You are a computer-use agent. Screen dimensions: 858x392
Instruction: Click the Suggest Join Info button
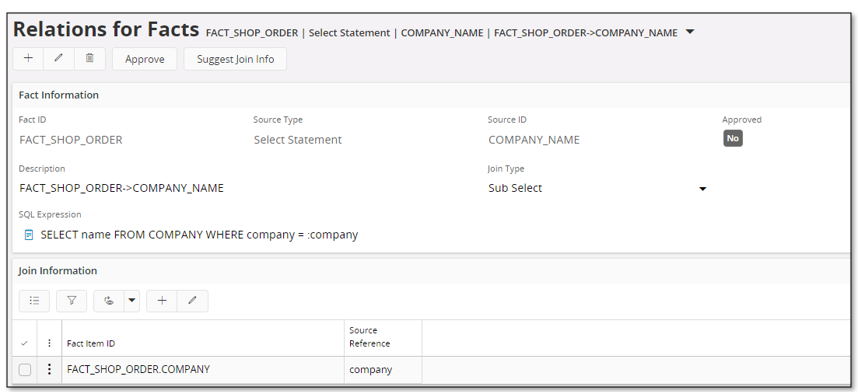coord(235,59)
